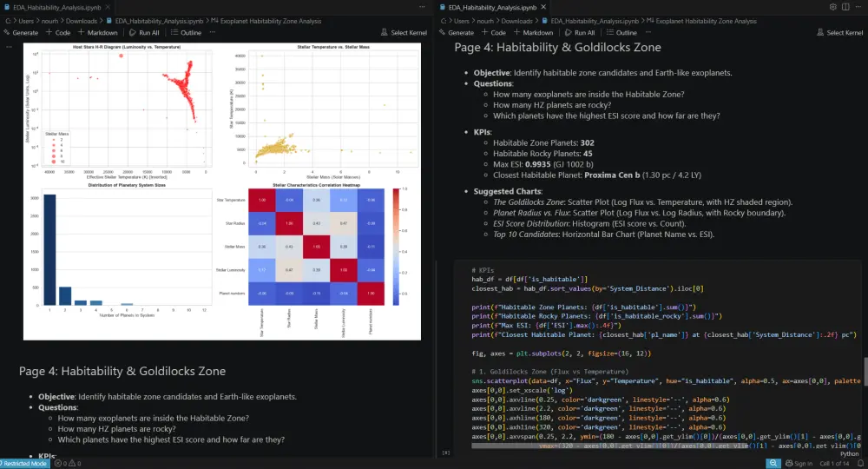Click the Stellar Characteristics Correlation Heatmap
This screenshot has width=868, height=469.
tap(316, 247)
